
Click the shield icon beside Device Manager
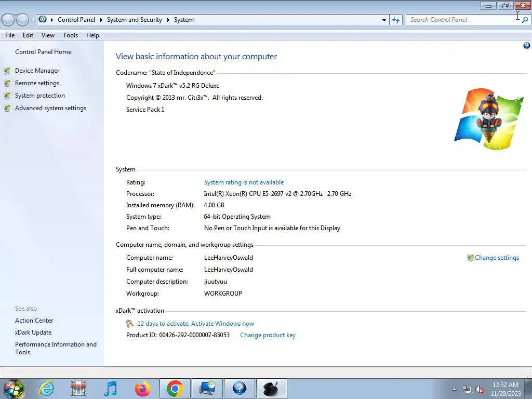[x=7, y=71]
